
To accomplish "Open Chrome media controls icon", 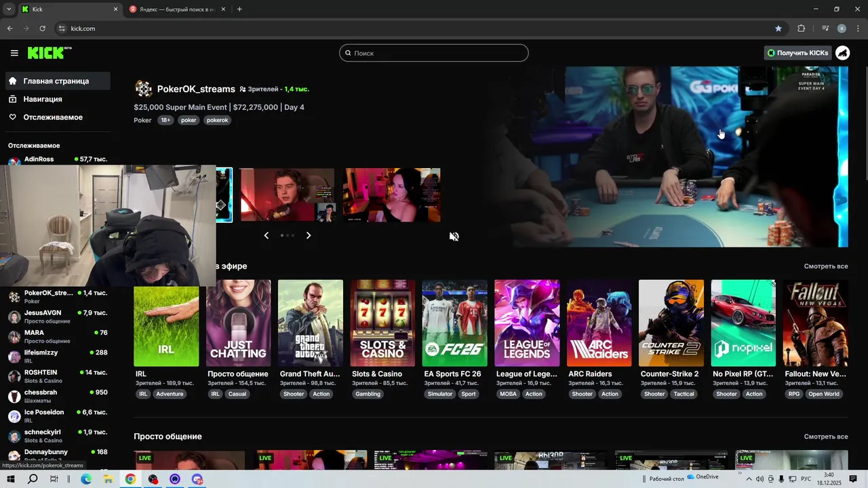I will [825, 28].
